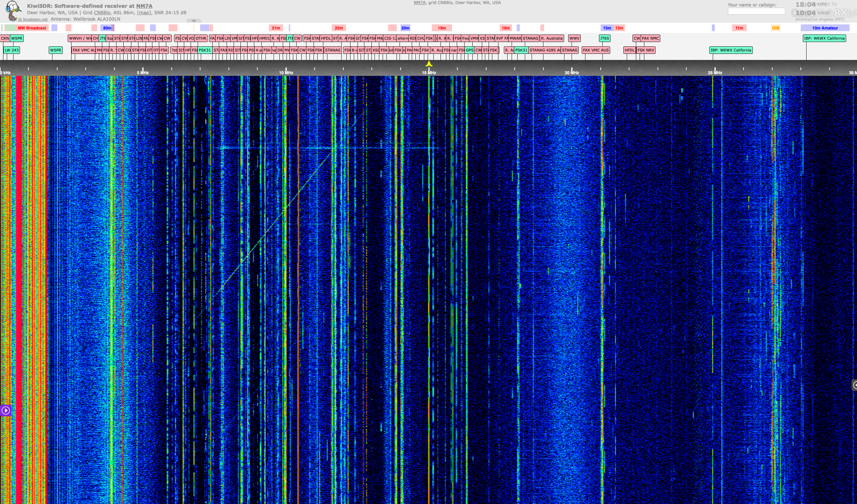Click the KiwiSDR kiwi bird logo
This screenshot has height=504, width=857.
[13, 10]
